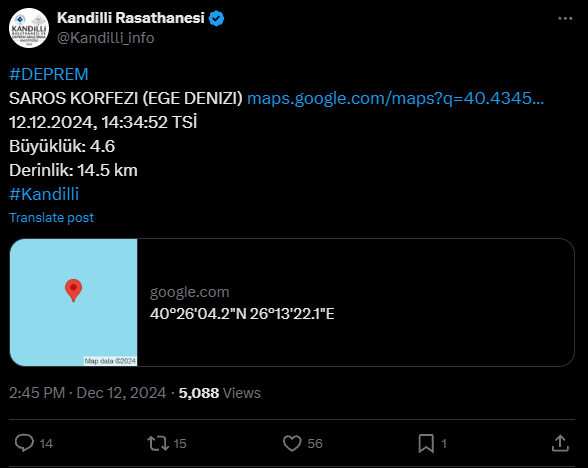Like the post with heart icon
Viewport: 588px width, 468px height.
click(x=292, y=443)
